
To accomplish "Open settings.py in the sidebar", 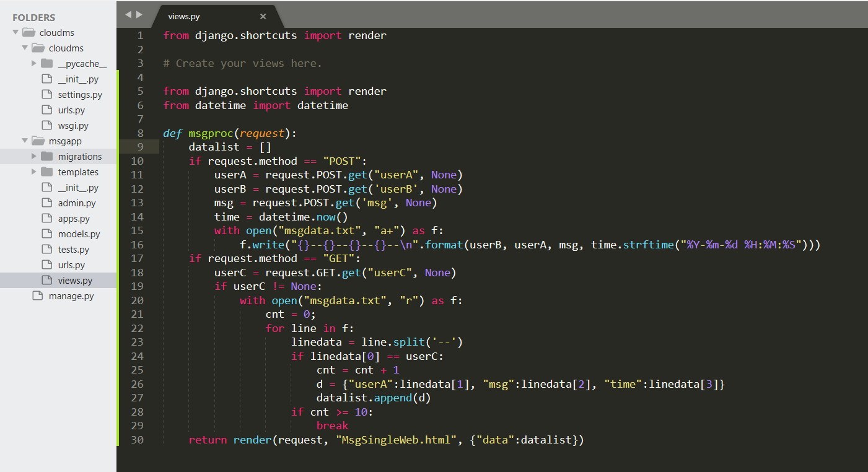I will coord(80,95).
